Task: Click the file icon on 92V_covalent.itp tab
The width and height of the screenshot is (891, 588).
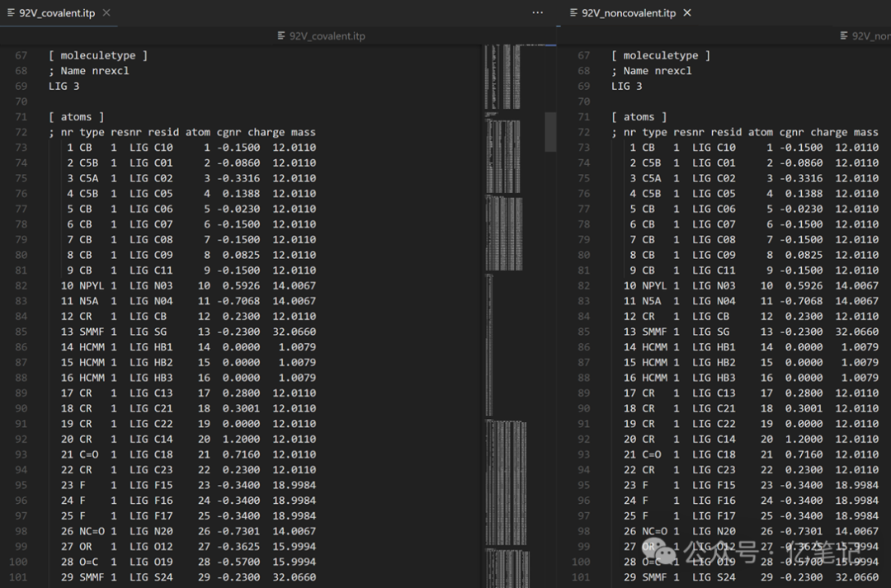Action: [x=11, y=12]
